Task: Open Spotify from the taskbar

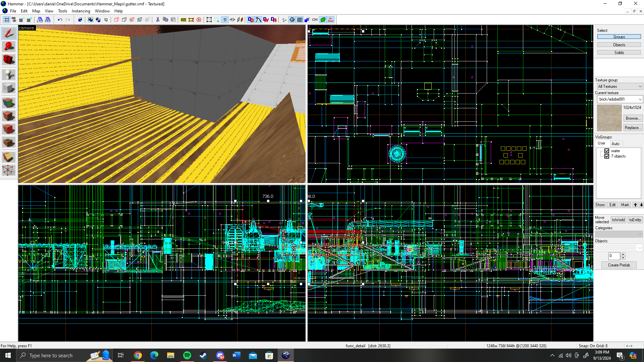Action: click(x=187, y=355)
